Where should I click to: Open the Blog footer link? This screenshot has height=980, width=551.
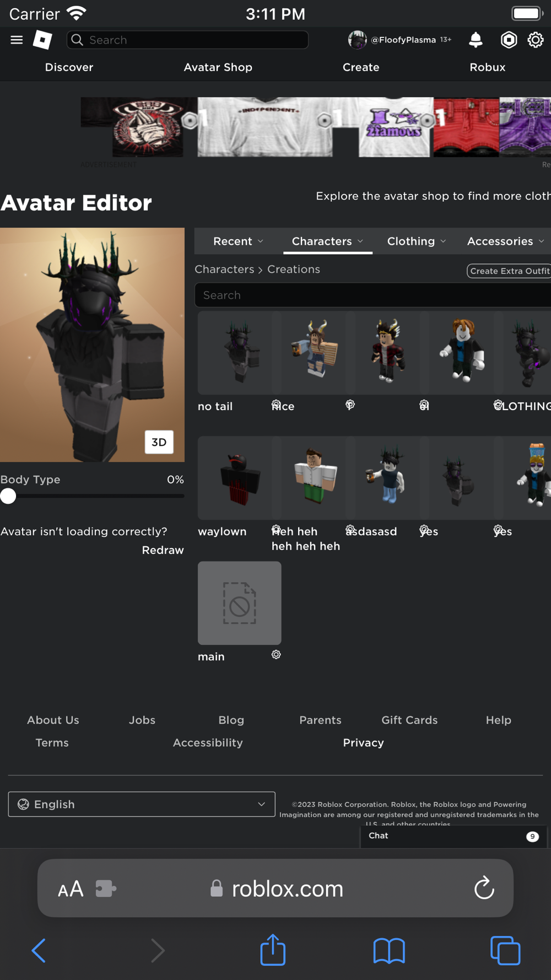231,720
